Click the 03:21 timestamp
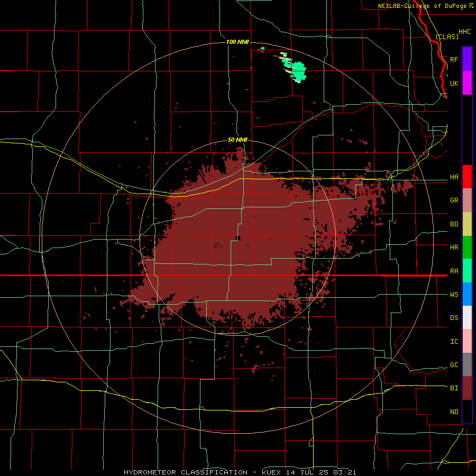476x476 pixels. pyautogui.click(x=344, y=472)
